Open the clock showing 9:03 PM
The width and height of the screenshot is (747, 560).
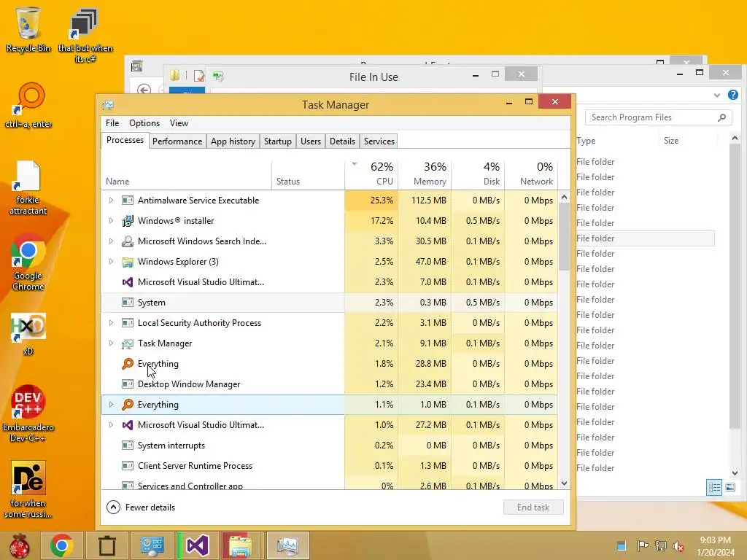[716, 546]
